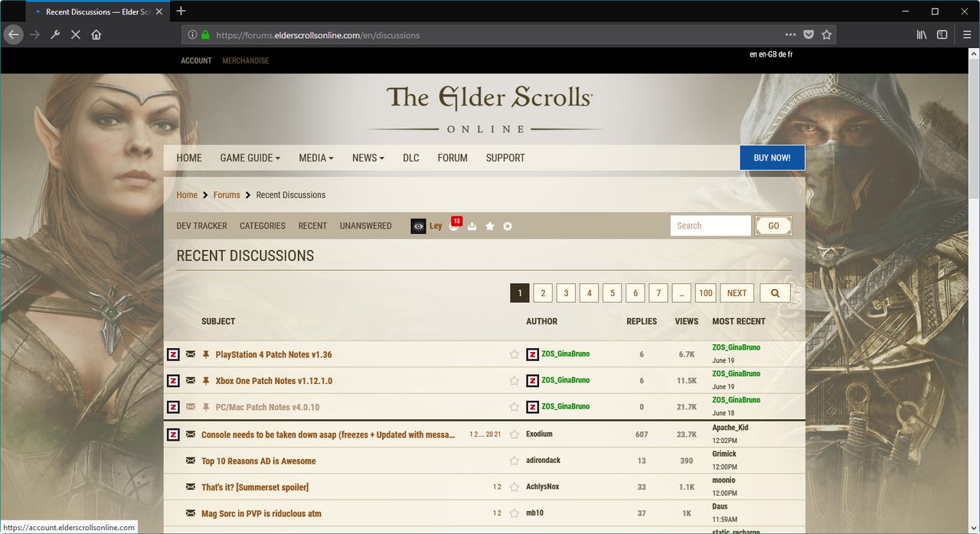Open Ley's profile avatar
This screenshot has height=534, width=980.
(x=418, y=226)
